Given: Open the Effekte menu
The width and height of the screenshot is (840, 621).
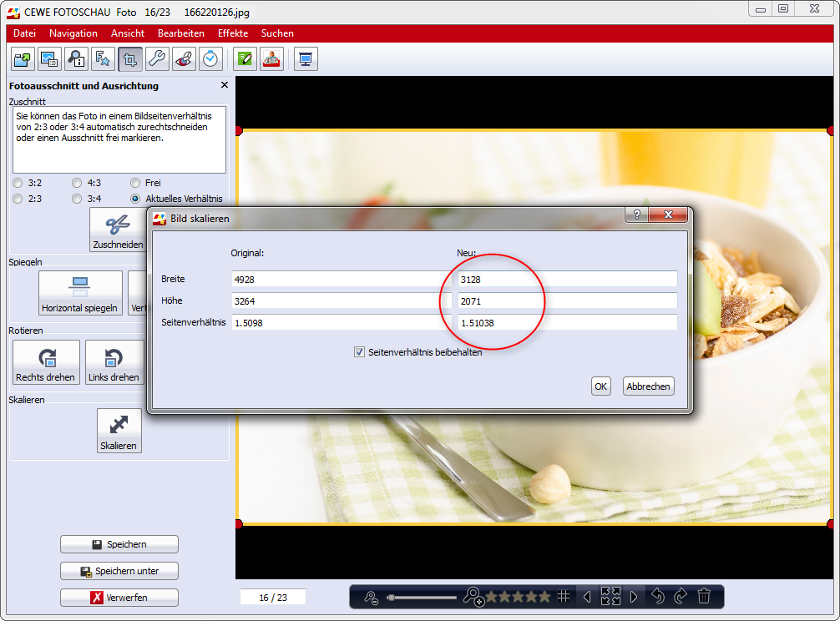Looking at the screenshot, I should [x=232, y=33].
